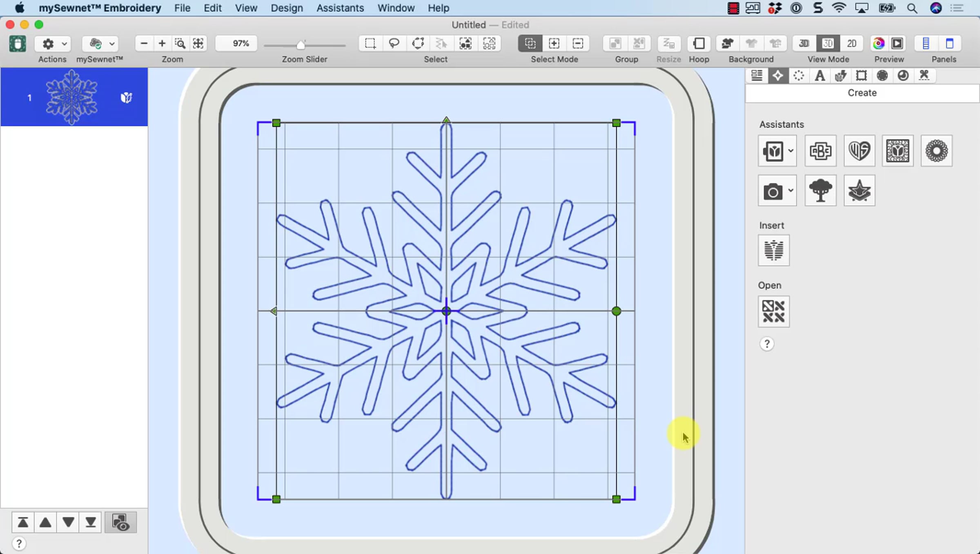Open Spotlight search in menu bar
Image resolution: width=980 pixels, height=554 pixels.
point(912,8)
